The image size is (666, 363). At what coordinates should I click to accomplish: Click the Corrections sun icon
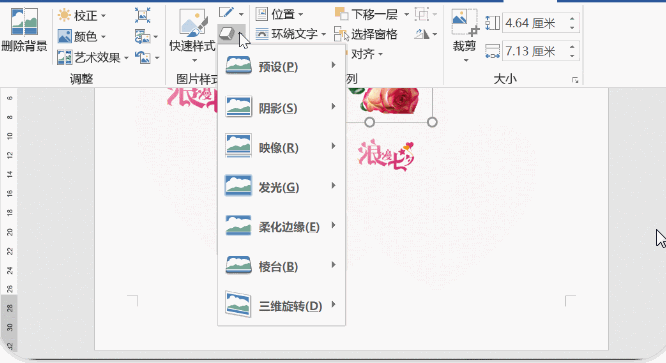(64, 15)
